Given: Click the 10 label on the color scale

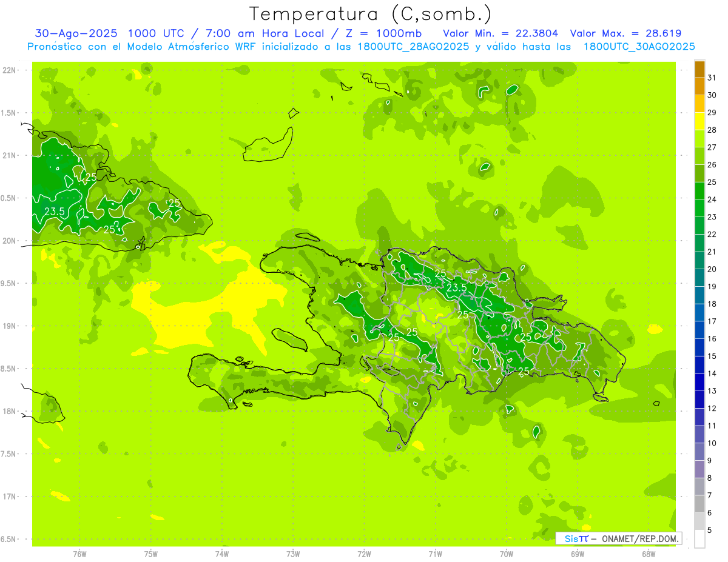Looking at the screenshot, I should point(712,443).
